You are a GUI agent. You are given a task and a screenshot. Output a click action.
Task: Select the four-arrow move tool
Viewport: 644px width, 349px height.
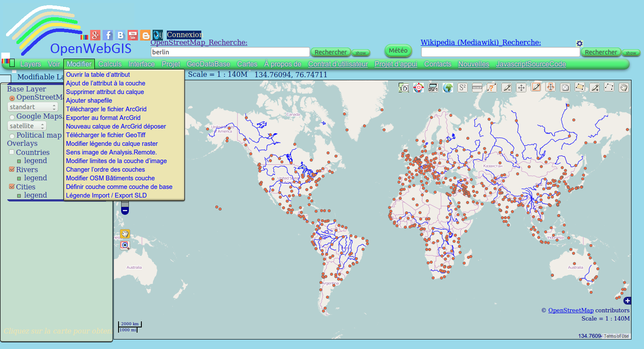pos(521,88)
